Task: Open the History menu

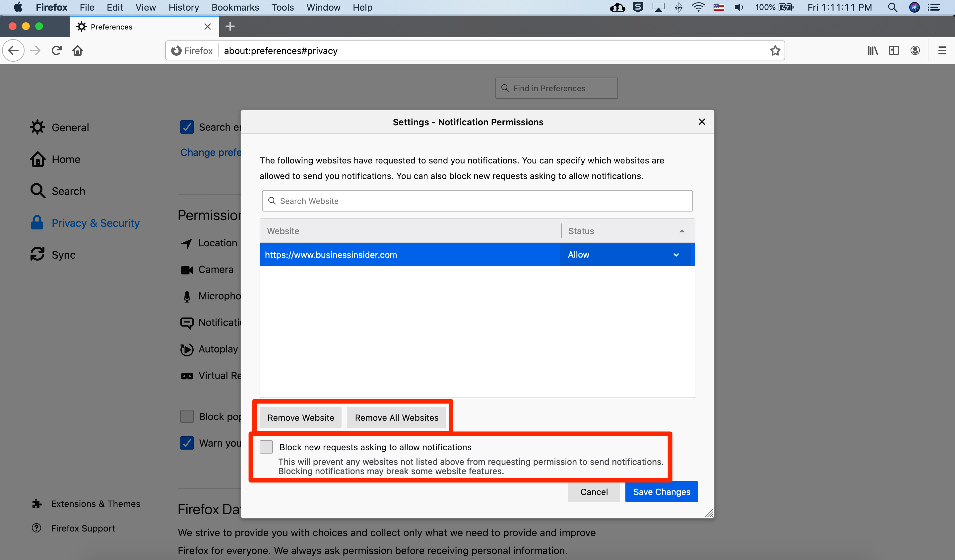Action: 184,7
